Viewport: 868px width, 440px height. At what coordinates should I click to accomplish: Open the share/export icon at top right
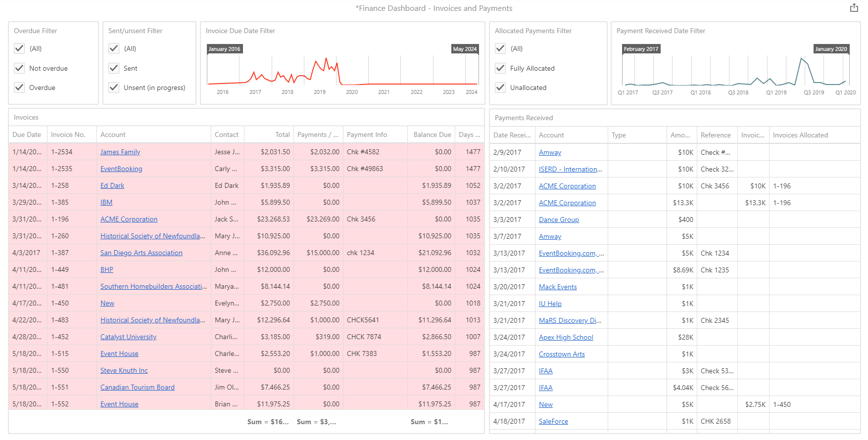pyautogui.click(x=854, y=8)
